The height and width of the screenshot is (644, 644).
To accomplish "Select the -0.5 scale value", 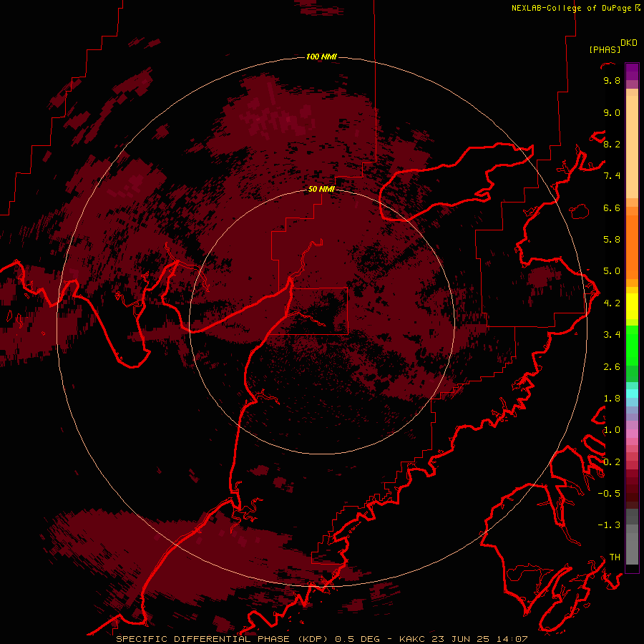I will [609, 494].
